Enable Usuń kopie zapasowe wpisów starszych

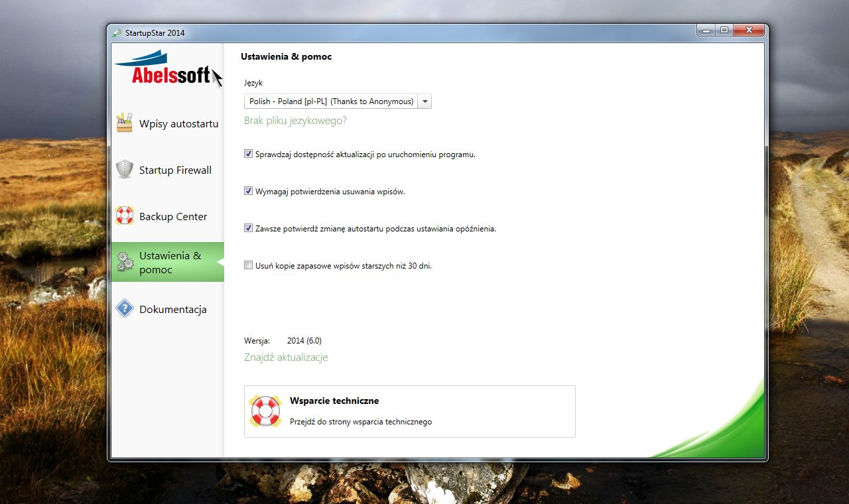[x=249, y=265]
